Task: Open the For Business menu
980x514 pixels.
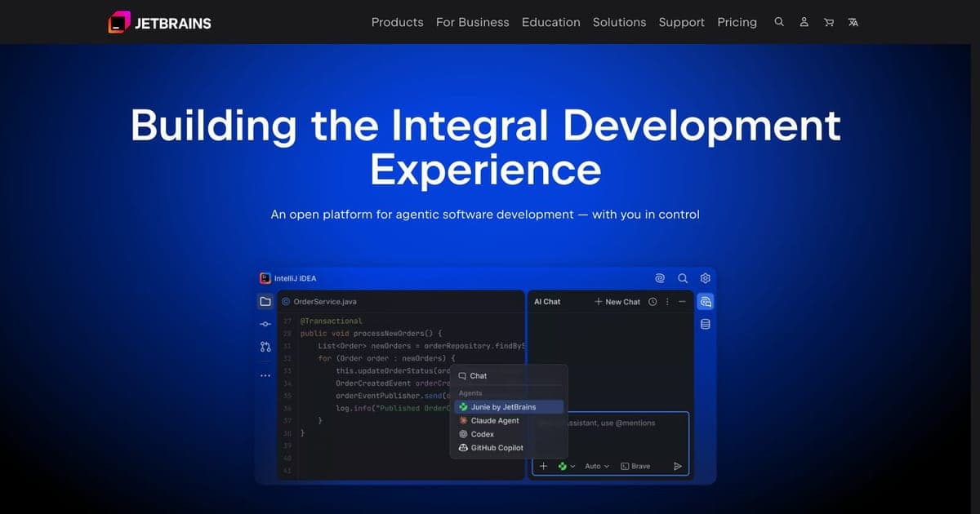Action: (472, 22)
